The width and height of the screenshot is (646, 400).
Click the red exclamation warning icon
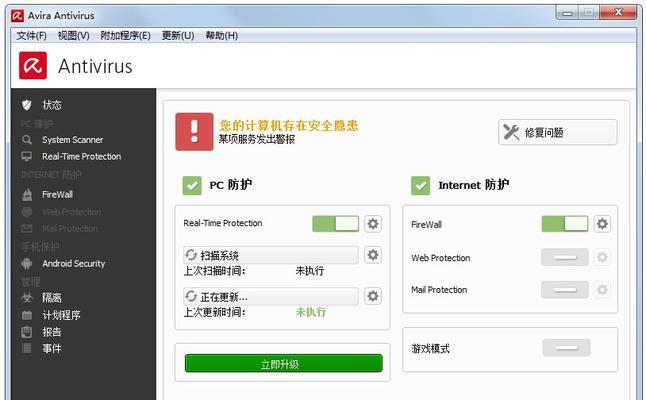194,132
